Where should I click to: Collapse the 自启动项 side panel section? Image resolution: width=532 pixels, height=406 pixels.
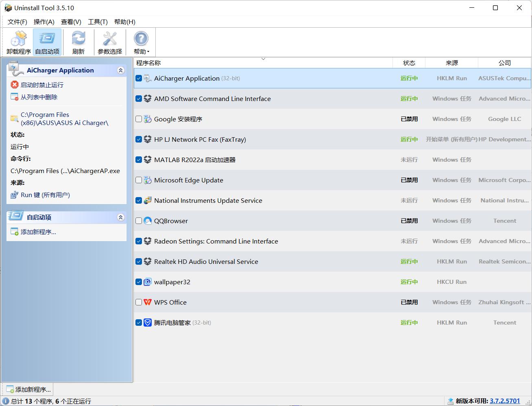(x=120, y=217)
